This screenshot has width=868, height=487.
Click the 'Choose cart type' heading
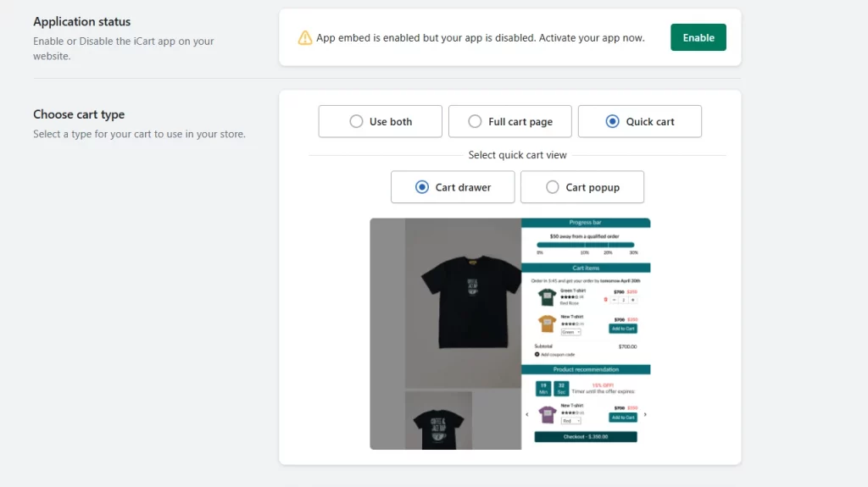point(79,114)
